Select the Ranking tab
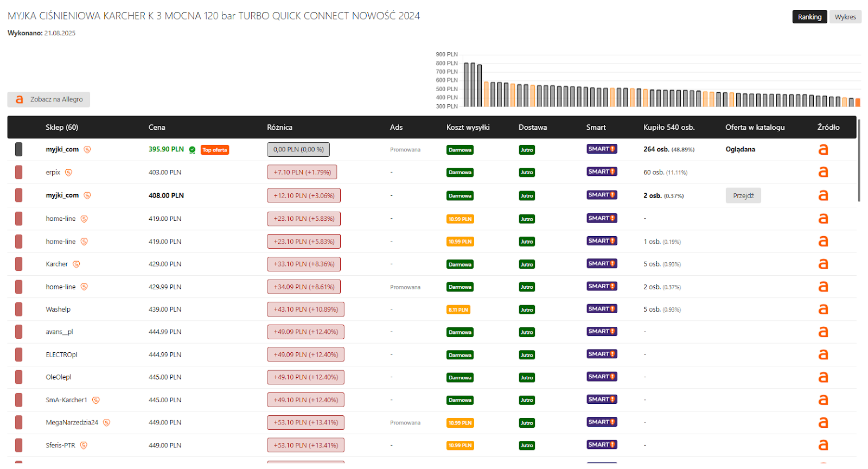Image resolution: width=868 pixels, height=469 pixels. tap(809, 17)
